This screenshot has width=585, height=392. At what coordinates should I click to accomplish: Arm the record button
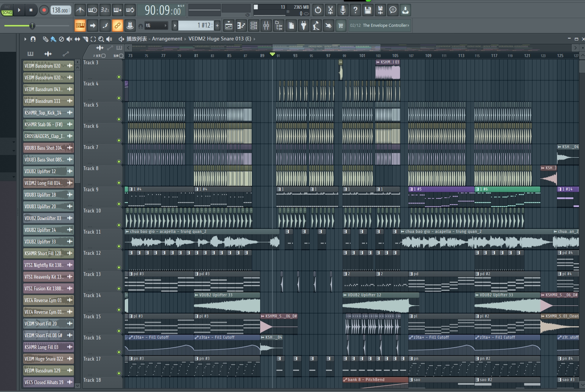44,10
